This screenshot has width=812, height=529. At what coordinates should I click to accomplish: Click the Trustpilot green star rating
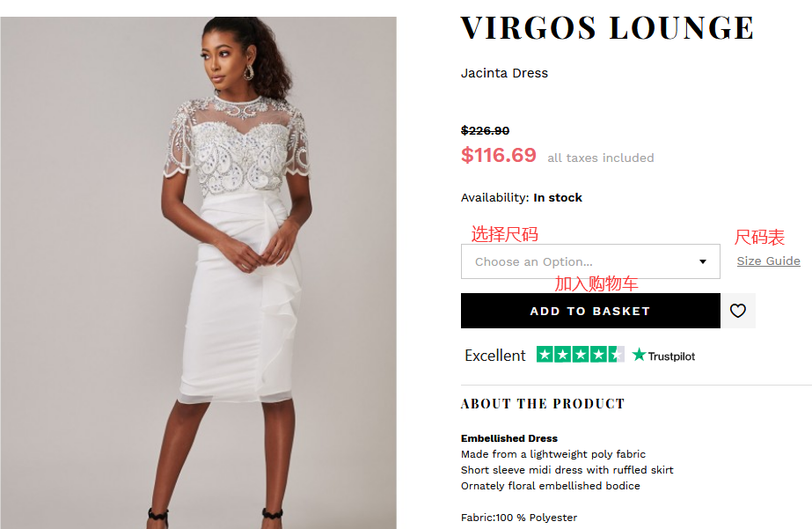coord(580,355)
